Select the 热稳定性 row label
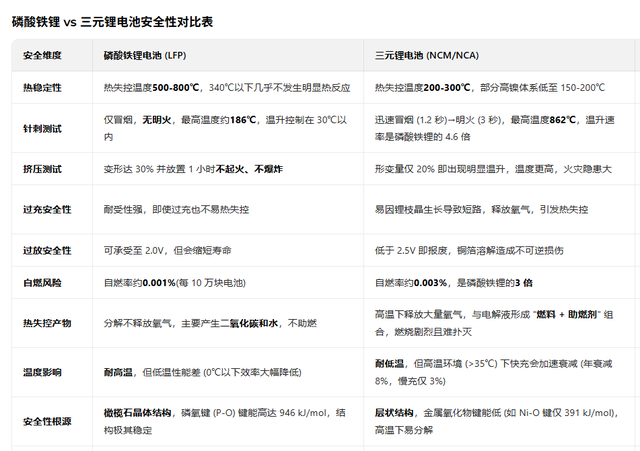The height and width of the screenshot is (451, 640). [x=42, y=89]
